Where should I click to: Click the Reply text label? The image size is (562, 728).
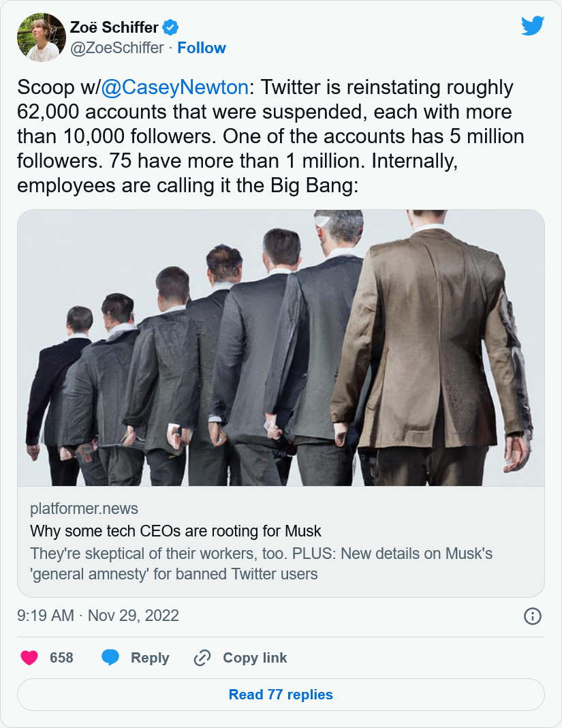point(150,658)
